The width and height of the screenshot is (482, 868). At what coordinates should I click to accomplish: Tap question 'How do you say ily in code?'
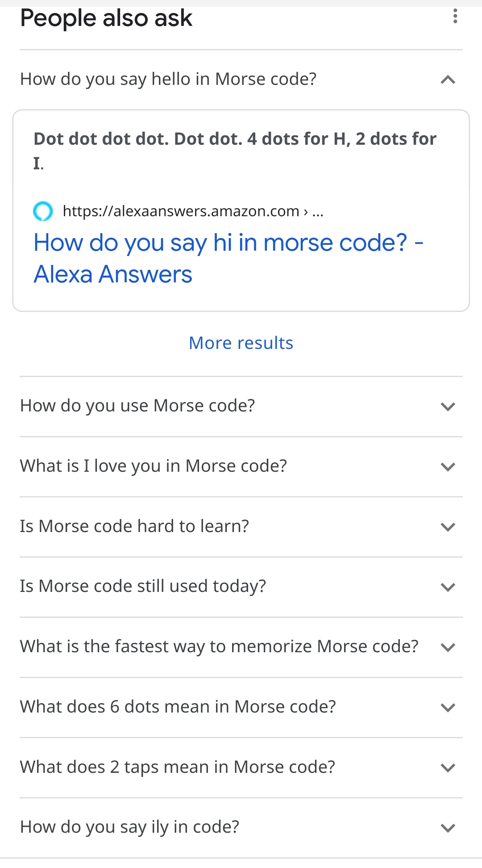129,827
